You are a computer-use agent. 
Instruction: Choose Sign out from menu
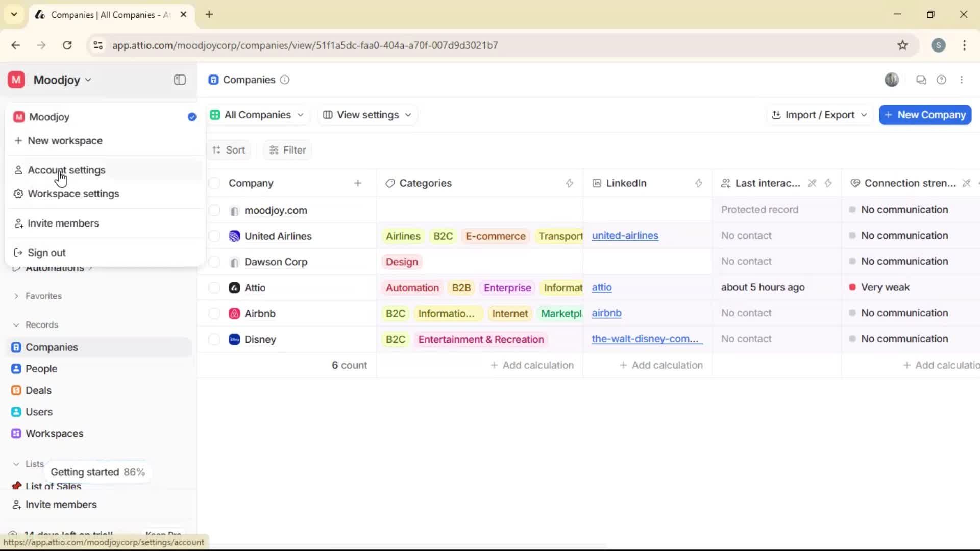105,253
